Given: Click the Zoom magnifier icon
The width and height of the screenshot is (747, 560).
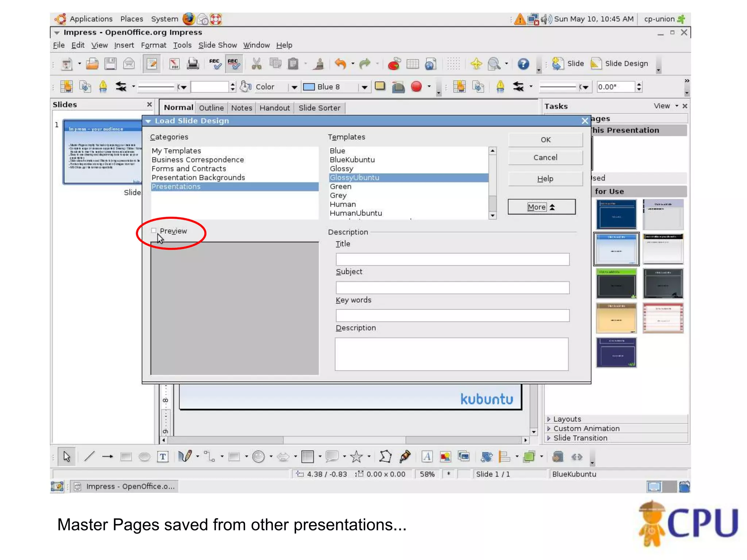Looking at the screenshot, I should pyautogui.click(x=494, y=64).
